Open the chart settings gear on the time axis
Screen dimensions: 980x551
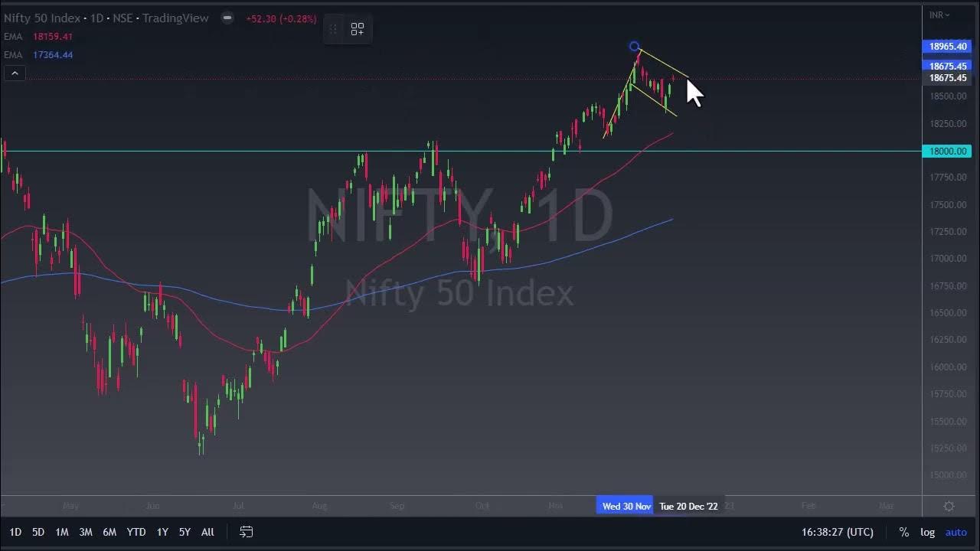(x=949, y=506)
